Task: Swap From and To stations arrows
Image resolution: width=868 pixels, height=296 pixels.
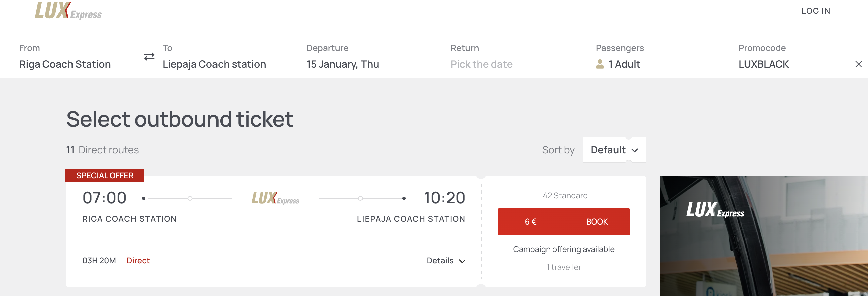Action: pyautogui.click(x=149, y=56)
